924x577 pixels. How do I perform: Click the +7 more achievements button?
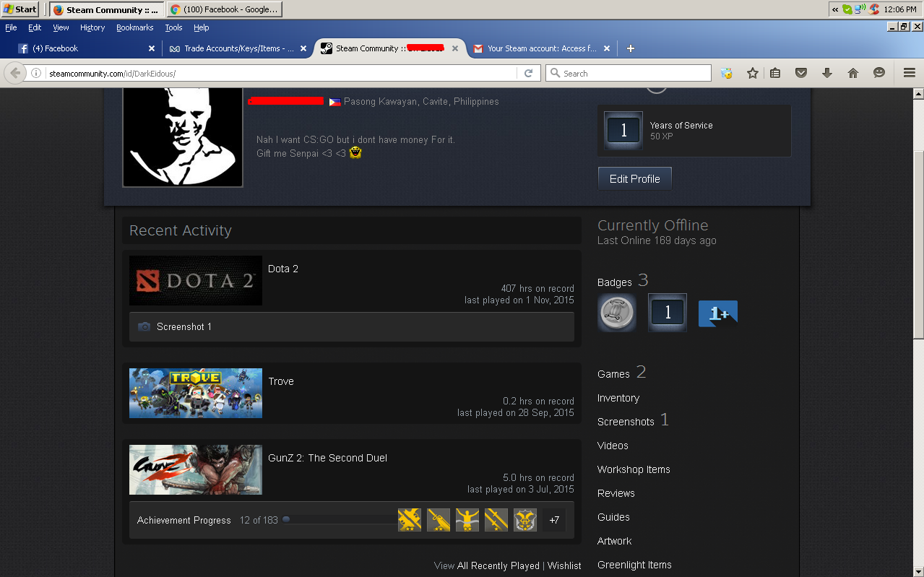coord(554,520)
